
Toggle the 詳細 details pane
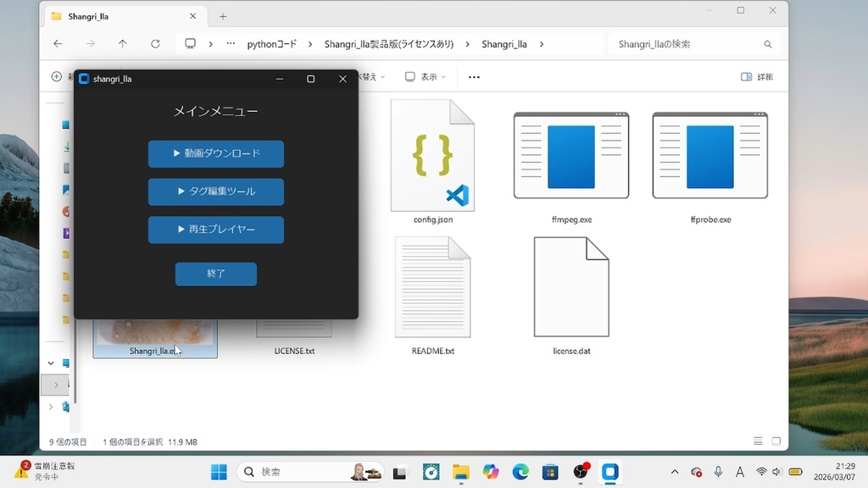[757, 77]
